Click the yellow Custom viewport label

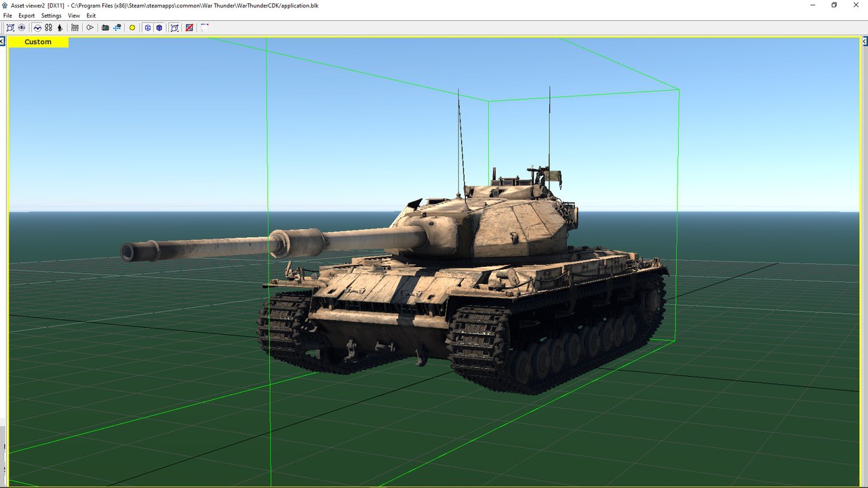(38, 42)
